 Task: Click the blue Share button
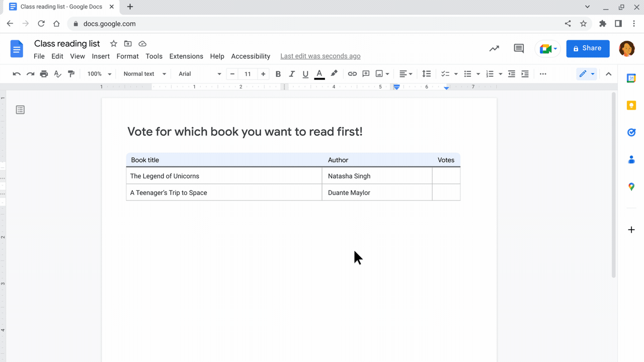point(588,48)
